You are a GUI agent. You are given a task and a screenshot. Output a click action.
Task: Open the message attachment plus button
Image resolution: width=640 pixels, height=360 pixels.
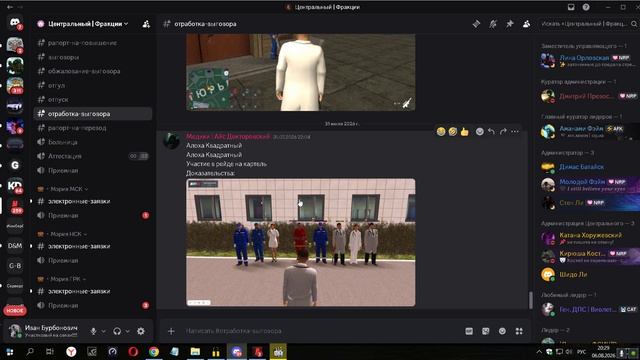coord(171,331)
